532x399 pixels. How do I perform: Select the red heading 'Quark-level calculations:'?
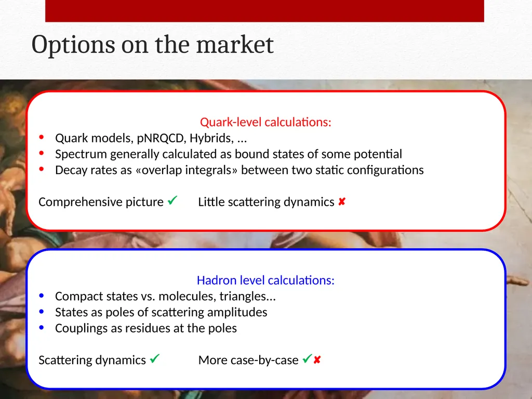[265, 122]
